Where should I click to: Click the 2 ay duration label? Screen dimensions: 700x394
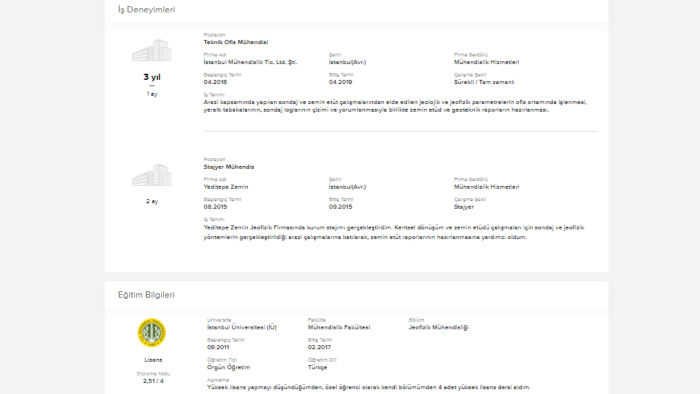[152, 202]
